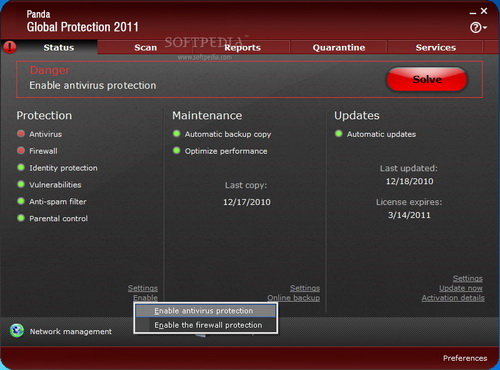Click the 'Enable antivirus protection' danger message
The image size is (500, 370).
(93, 85)
